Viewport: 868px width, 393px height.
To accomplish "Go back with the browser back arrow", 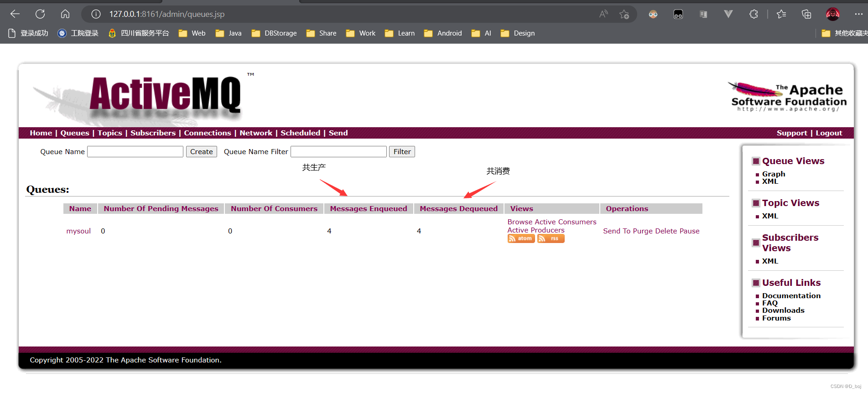I will [15, 14].
